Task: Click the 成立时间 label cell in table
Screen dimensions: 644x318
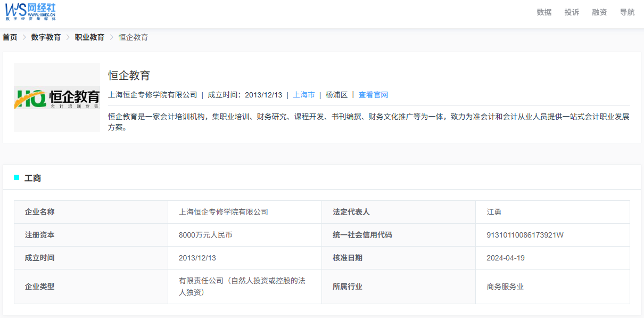Action: coord(91,258)
